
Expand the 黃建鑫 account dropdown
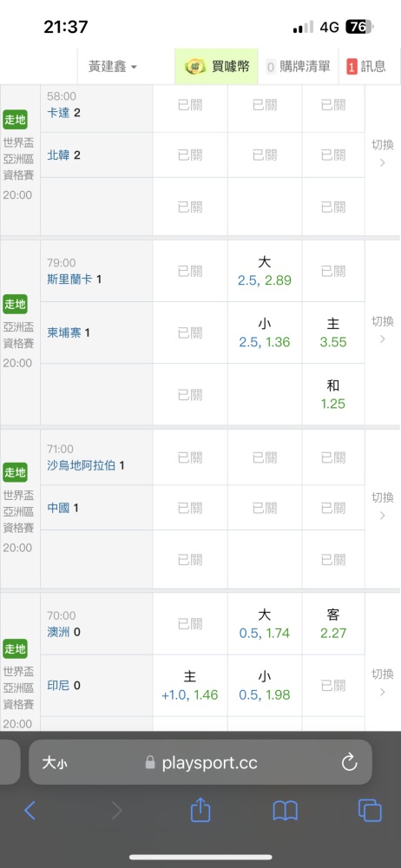click(x=113, y=67)
